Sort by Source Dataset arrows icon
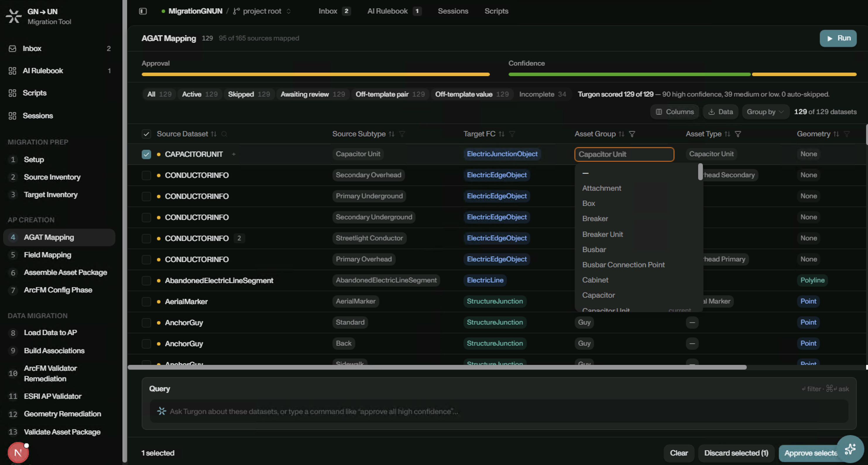 coord(214,134)
